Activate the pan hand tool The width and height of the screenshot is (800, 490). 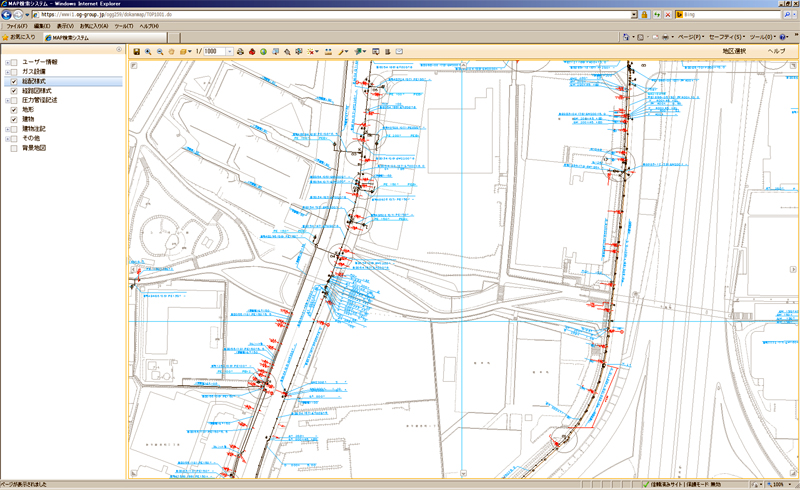click(172, 51)
